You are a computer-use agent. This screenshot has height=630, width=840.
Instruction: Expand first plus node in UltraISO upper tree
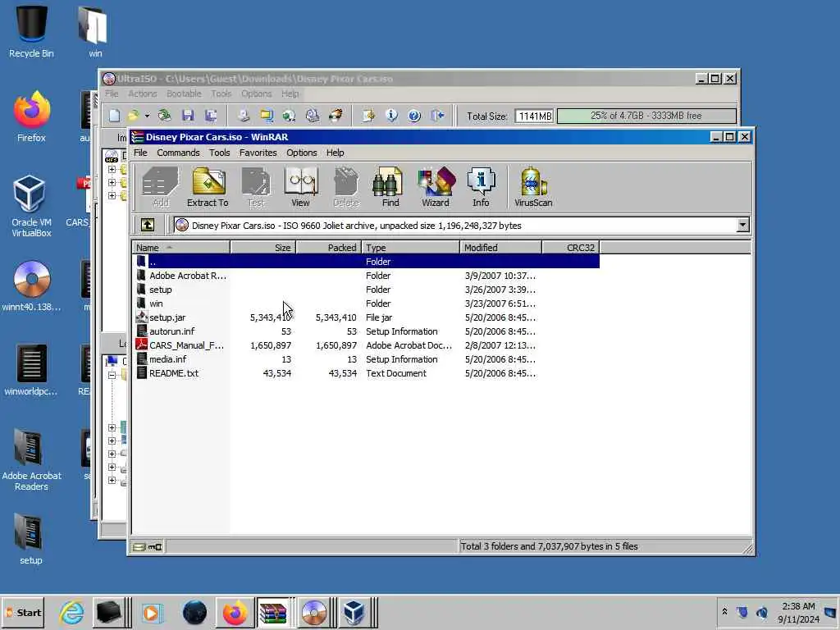click(x=112, y=169)
